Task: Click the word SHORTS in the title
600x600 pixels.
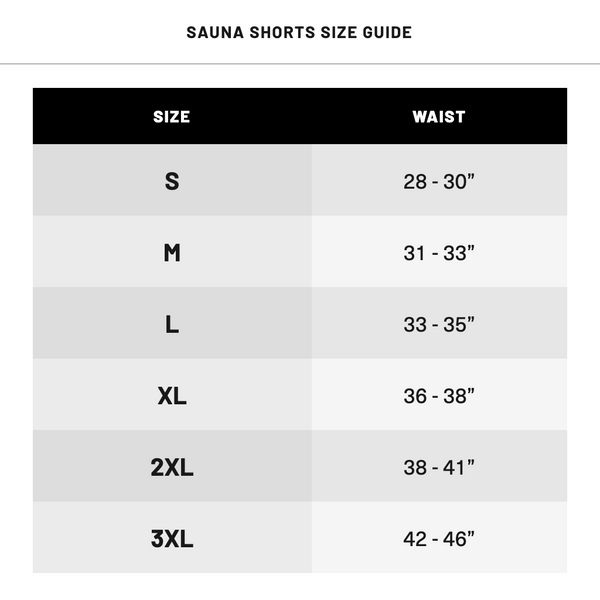Action: pyautogui.click(x=273, y=32)
